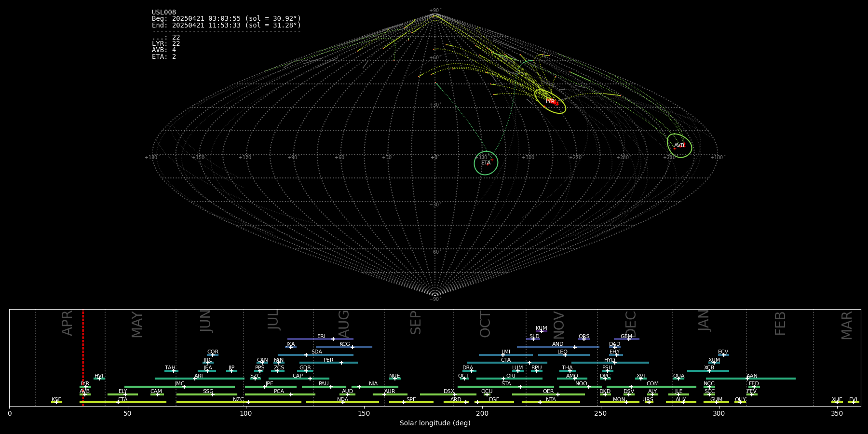
Task: Click the NZC shower bar in timeline
Action: [x=239, y=402]
